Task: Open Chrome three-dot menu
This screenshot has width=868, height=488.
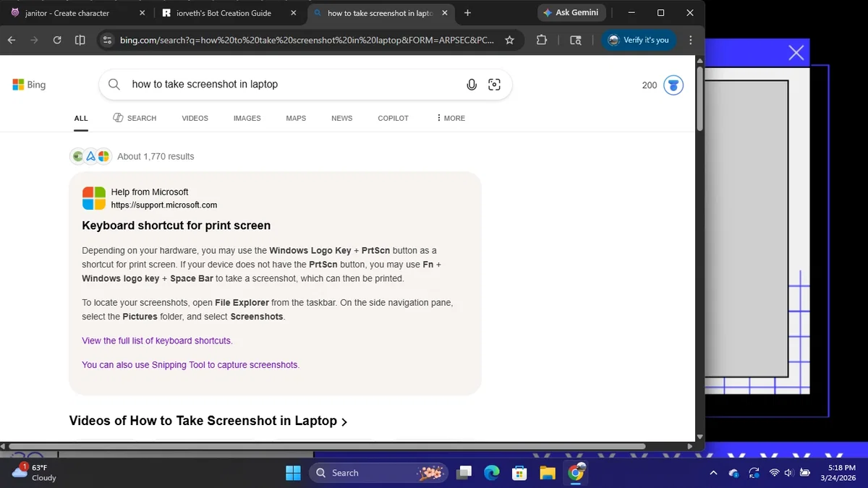Action: [691, 40]
